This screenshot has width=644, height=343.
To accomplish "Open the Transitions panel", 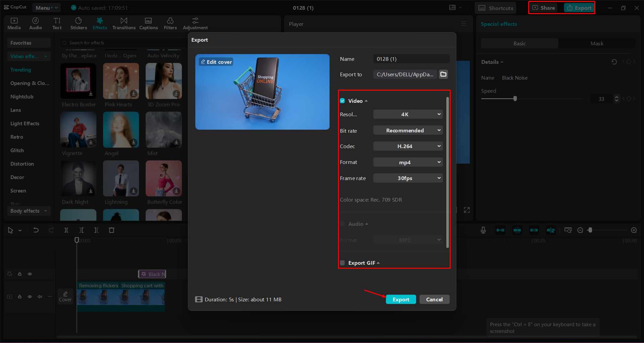I will pyautogui.click(x=124, y=24).
